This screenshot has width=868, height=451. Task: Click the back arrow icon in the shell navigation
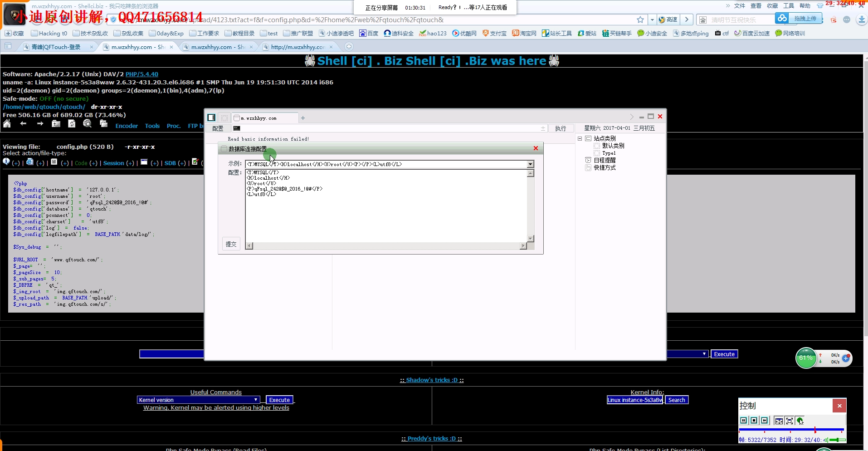coord(23,123)
